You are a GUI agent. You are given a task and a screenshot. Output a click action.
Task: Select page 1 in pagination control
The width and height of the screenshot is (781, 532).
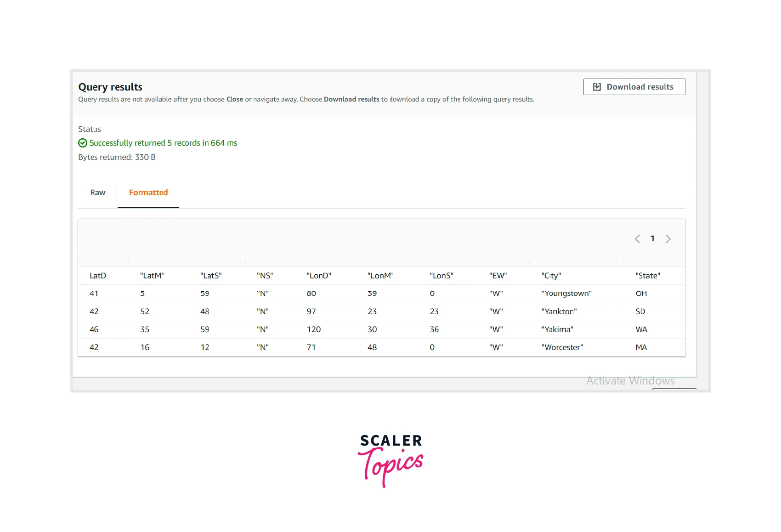tap(652, 238)
